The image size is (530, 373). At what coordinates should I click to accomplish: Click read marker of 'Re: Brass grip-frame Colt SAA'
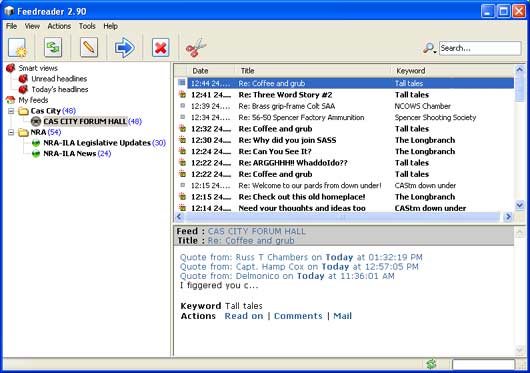click(183, 106)
